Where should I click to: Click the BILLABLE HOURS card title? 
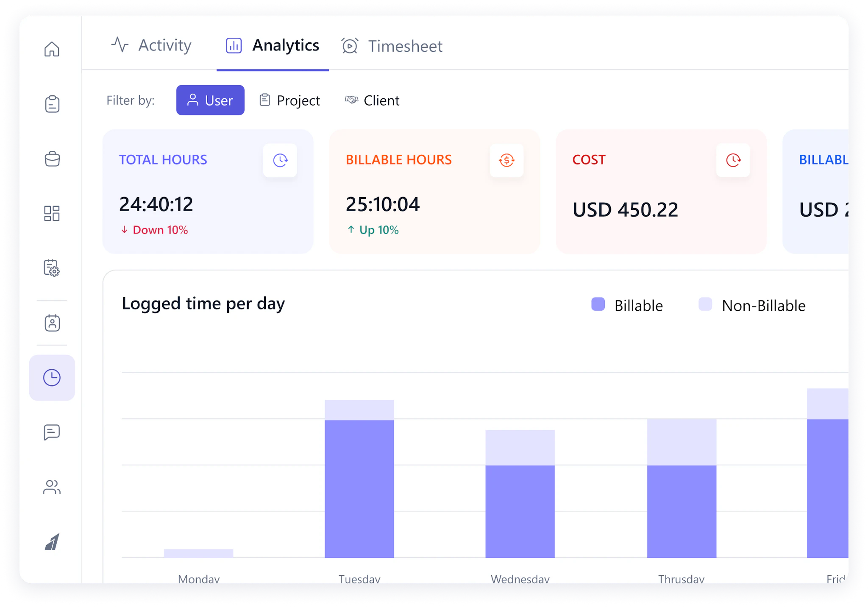click(399, 160)
